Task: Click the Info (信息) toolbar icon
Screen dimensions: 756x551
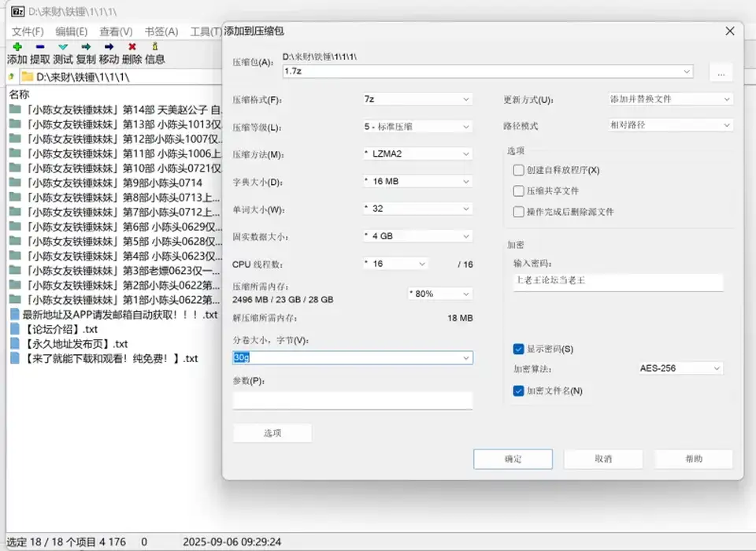Action: (x=155, y=46)
